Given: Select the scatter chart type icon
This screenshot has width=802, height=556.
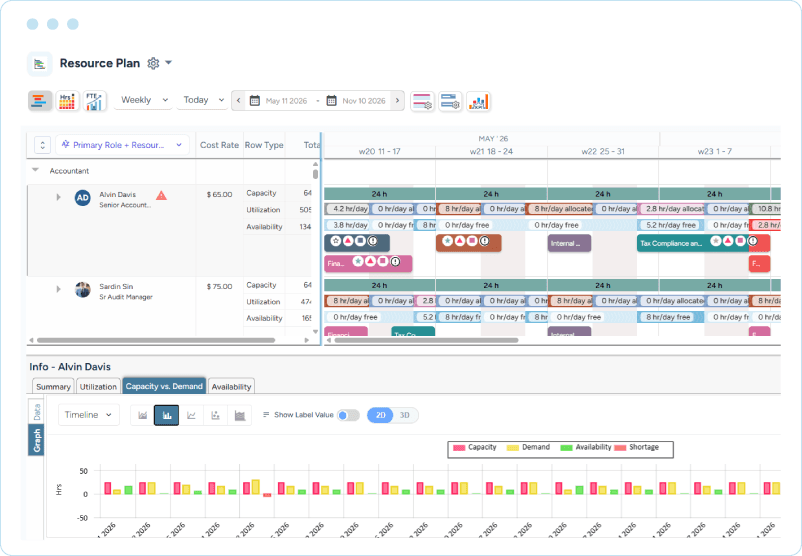Looking at the screenshot, I should (215, 415).
